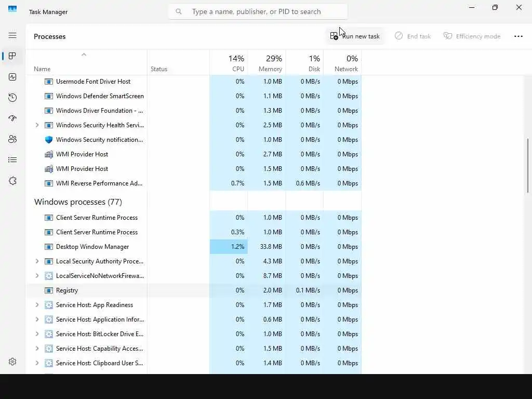Expand Service Host: Clipboard User Service
This screenshot has width=532, height=399.
tap(37, 363)
